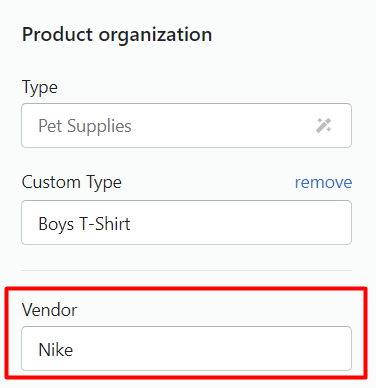
Task: Click the Vendor label
Action: pos(49,310)
